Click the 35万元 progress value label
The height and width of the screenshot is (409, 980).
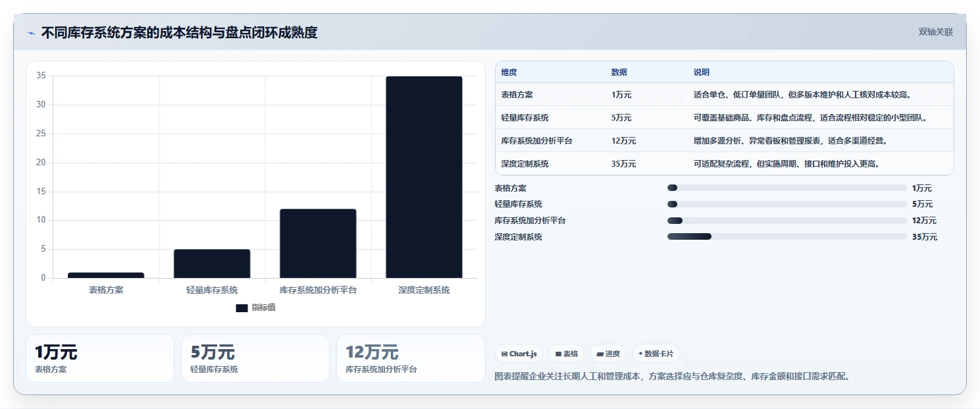[924, 237]
